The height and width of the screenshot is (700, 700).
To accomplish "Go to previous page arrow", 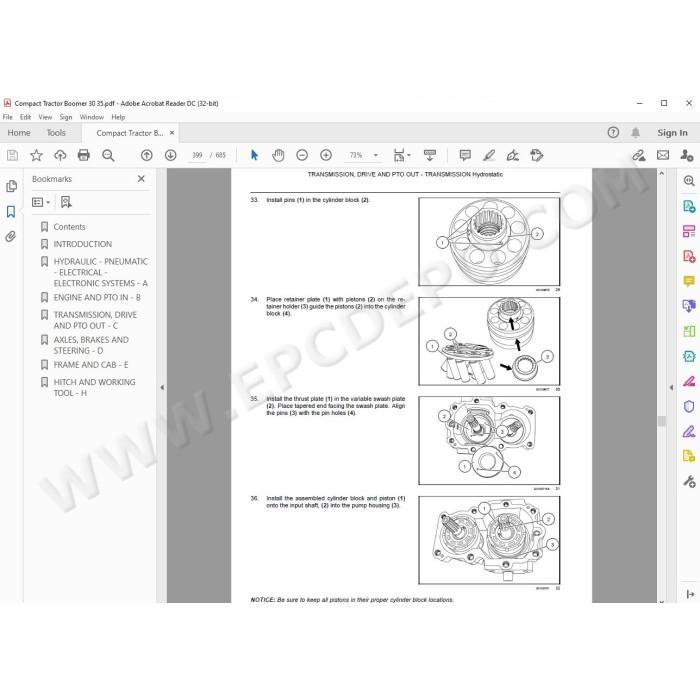I will coord(146,155).
